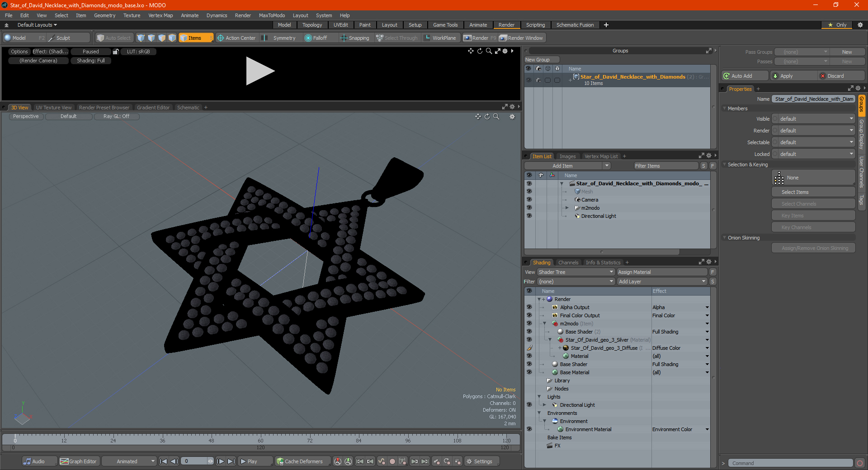Click frame 60 on timeline ruler
This screenshot has width=868, height=470.
(x=260, y=440)
